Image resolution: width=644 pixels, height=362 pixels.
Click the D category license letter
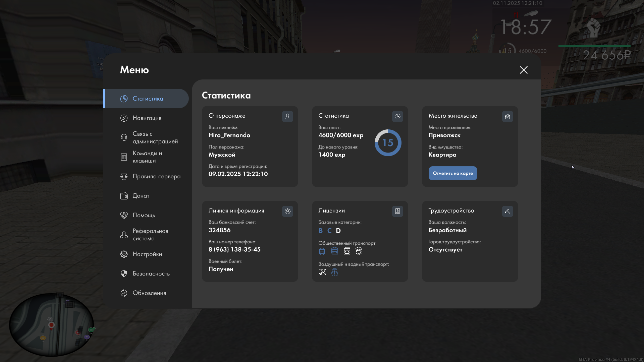[x=338, y=231]
